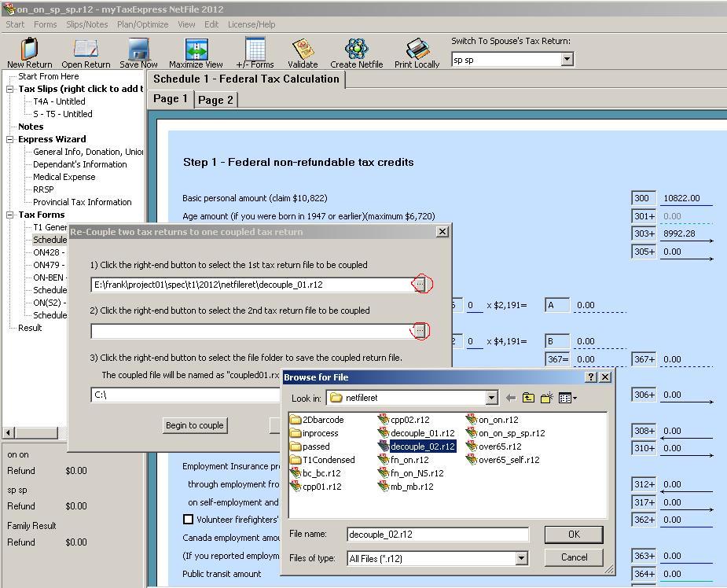Click the help question mark in Browse for File
727x588 pixels.
click(591, 377)
